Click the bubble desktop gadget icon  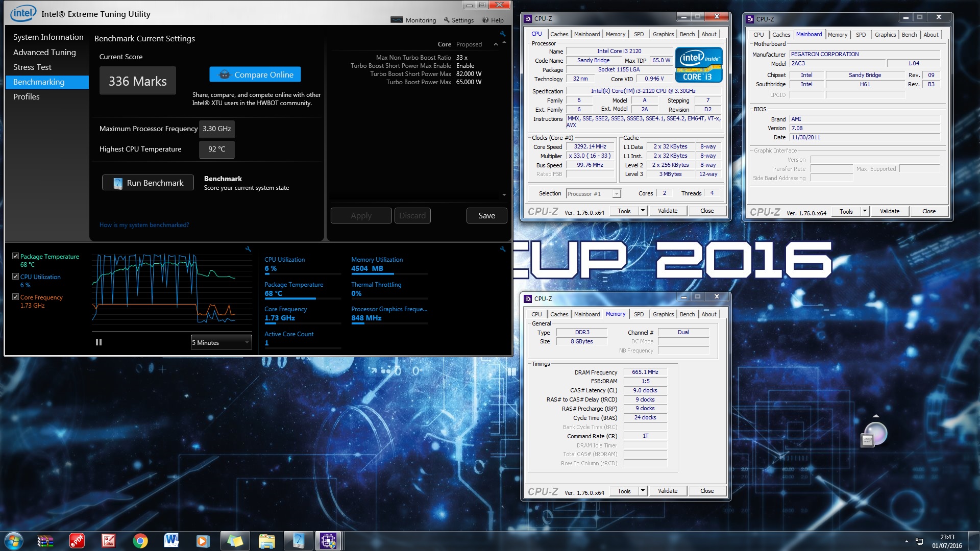(x=875, y=435)
